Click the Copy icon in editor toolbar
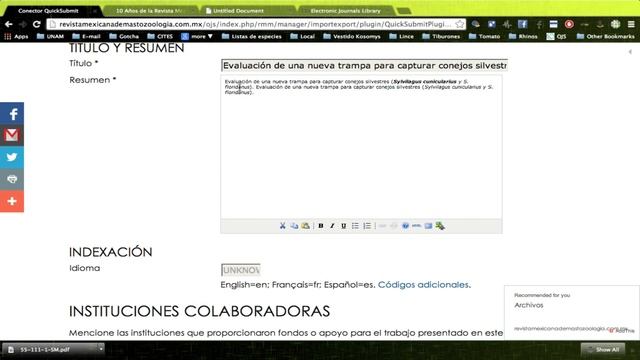640x360 pixels. click(294, 226)
